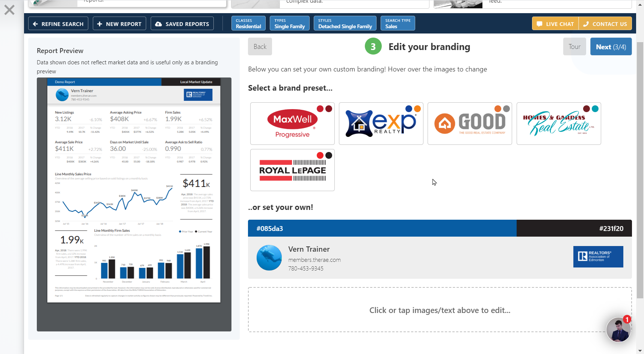This screenshot has width=644, height=354.
Task: Click the plus icon in New Report
Action: (100, 24)
